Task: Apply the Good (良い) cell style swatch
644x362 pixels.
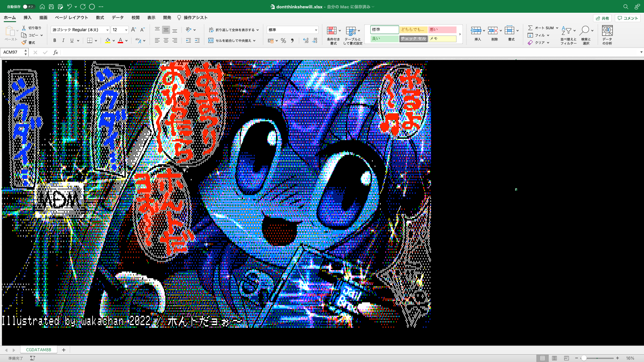Action: pyautogui.click(x=384, y=39)
